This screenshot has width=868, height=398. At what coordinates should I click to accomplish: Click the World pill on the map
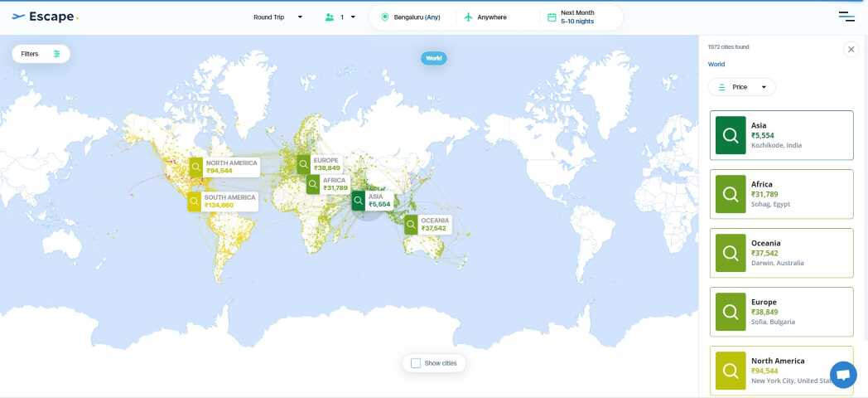tap(434, 58)
